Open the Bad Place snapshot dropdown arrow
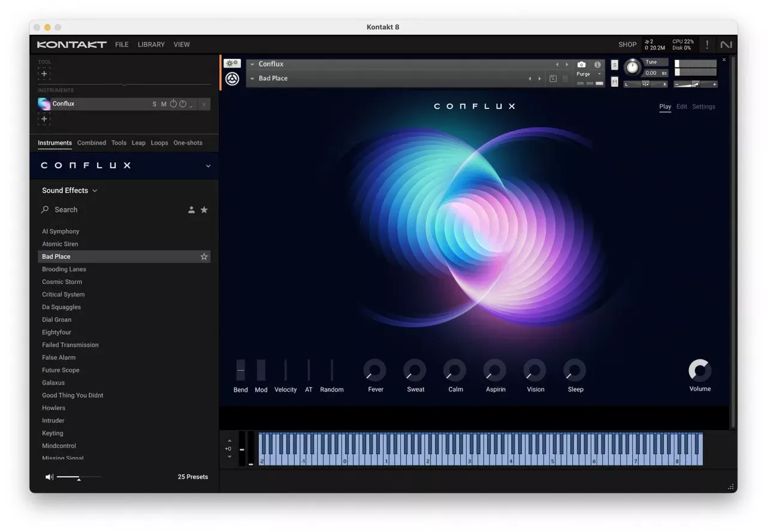767x532 pixels. tap(252, 78)
